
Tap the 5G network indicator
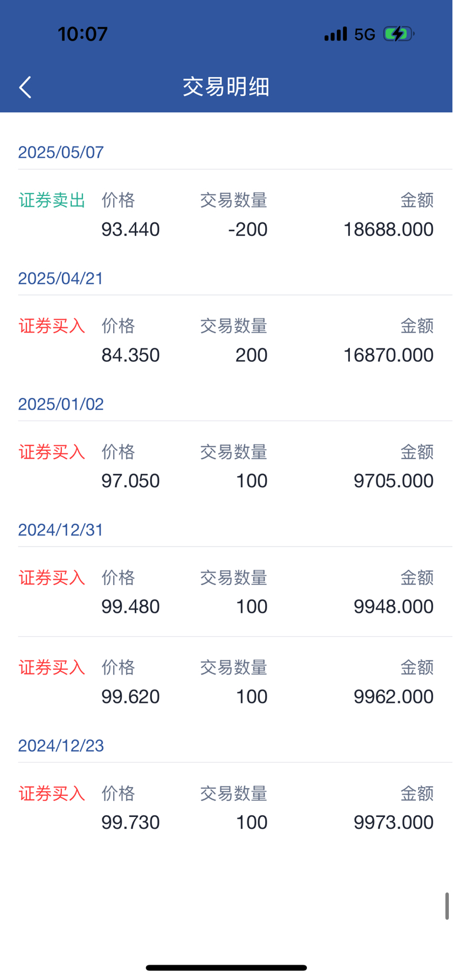pos(365,35)
